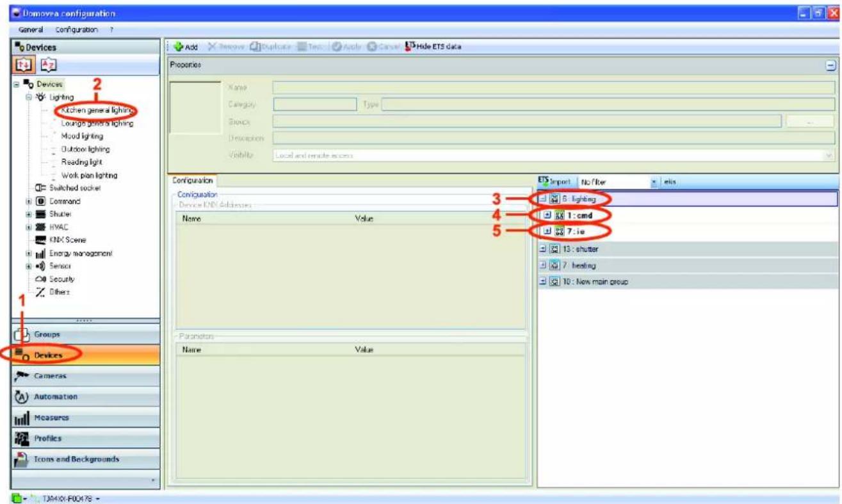Open the Icons and Backgrounds section
Viewport: 842px width, 504px height.
click(x=85, y=459)
